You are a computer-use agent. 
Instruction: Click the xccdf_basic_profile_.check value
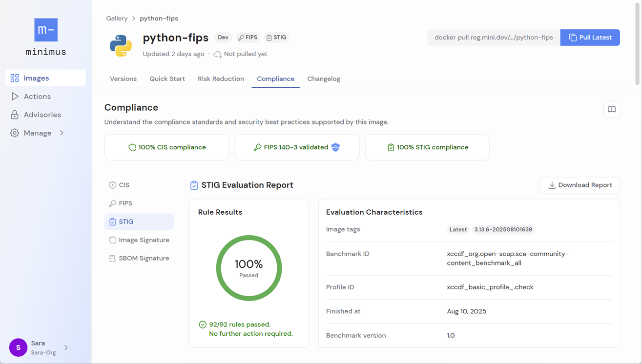(x=490, y=287)
